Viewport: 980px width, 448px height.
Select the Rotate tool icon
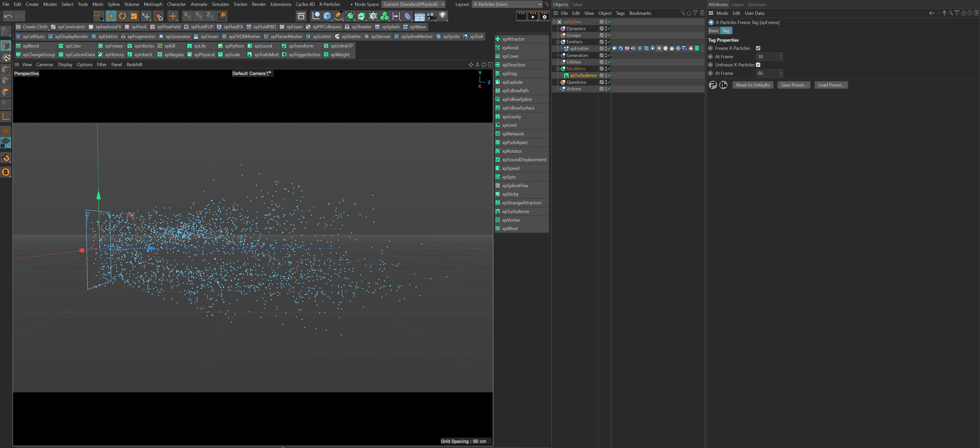(122, 16)
